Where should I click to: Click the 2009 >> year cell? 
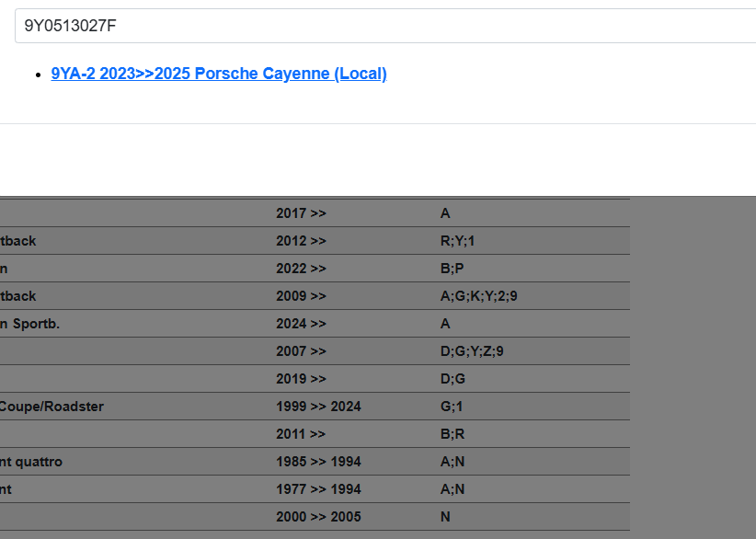click(x=301, y=296)
